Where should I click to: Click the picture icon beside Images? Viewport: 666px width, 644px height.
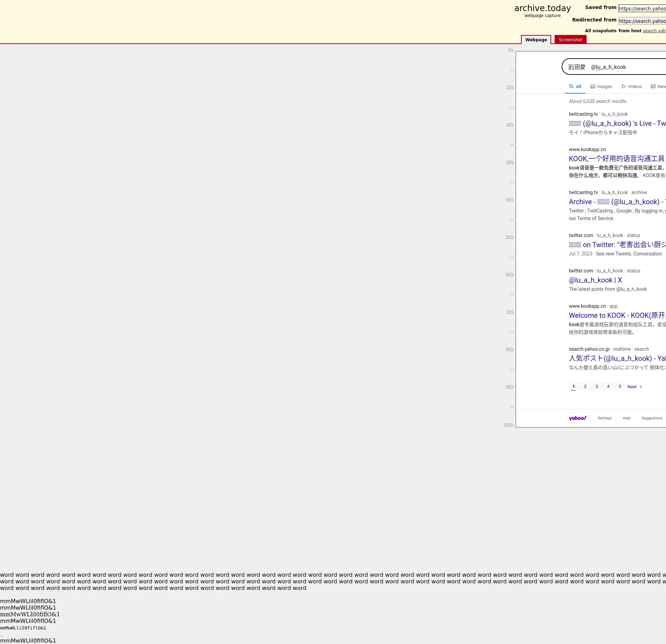[x=593, y=87]
